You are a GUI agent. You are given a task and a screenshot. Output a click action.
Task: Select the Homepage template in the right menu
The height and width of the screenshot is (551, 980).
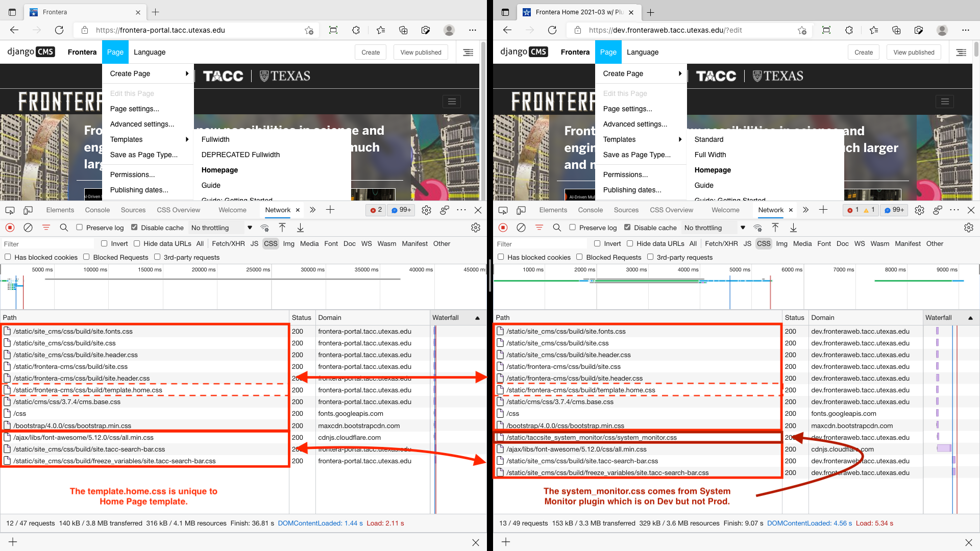click(713, 170)
